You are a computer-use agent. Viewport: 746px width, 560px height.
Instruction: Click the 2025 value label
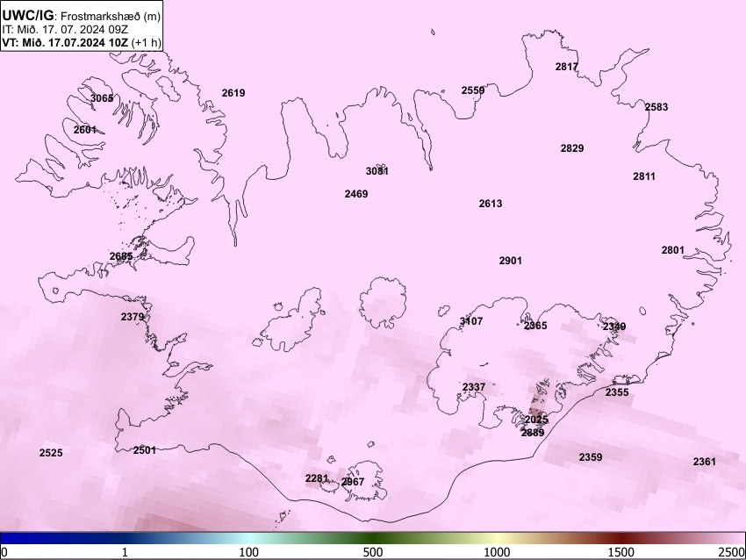(x=536, y=420)
